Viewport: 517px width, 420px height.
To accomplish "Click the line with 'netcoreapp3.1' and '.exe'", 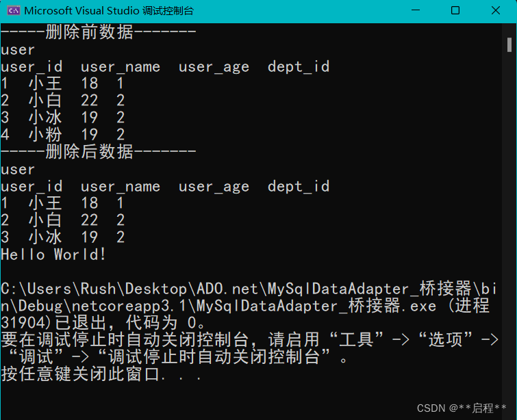I will (245, 306).
